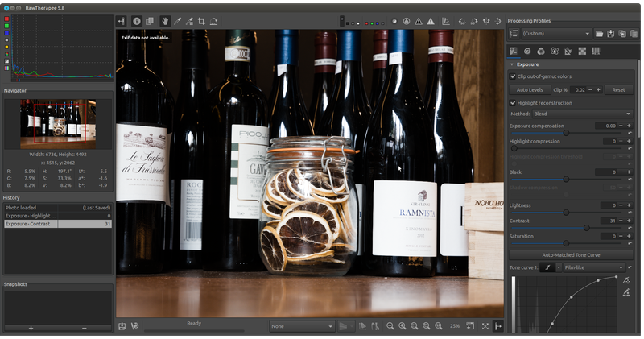Screen dimensions: 644x339
Task: Toggle right panel visibility button
Action: click(498, 326)
